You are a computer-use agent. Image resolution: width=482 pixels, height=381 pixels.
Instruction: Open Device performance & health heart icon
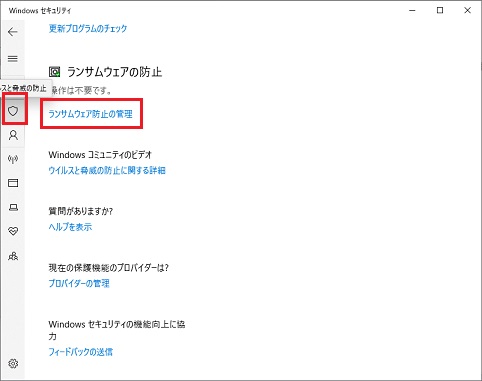coord(13,231)
